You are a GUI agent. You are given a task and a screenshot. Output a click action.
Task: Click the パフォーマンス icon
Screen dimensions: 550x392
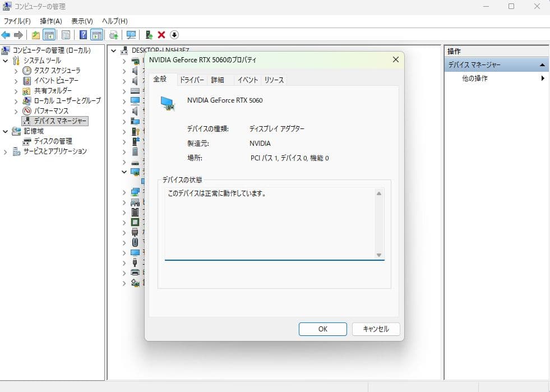[x=27, y=111]
